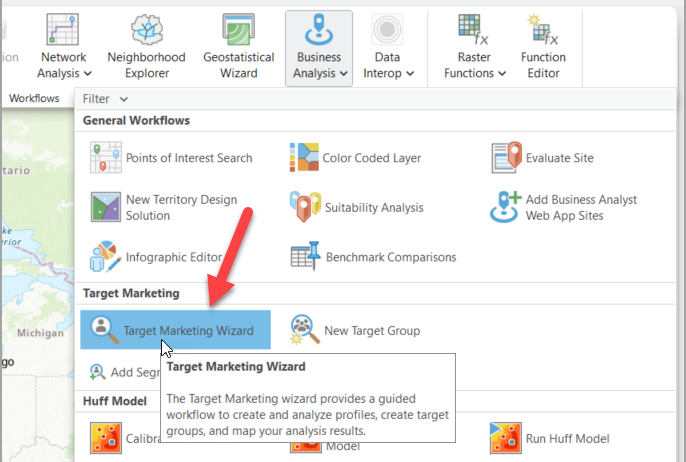Expand the Network Analysis dropdown arrow
This screenshot has height=462, width=686.
pos(88,74)
